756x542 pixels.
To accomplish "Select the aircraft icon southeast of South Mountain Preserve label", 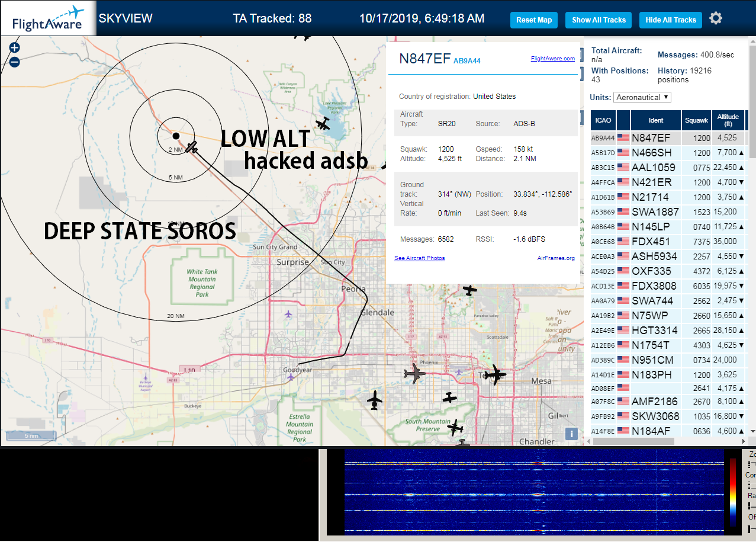I will [455, 427].
